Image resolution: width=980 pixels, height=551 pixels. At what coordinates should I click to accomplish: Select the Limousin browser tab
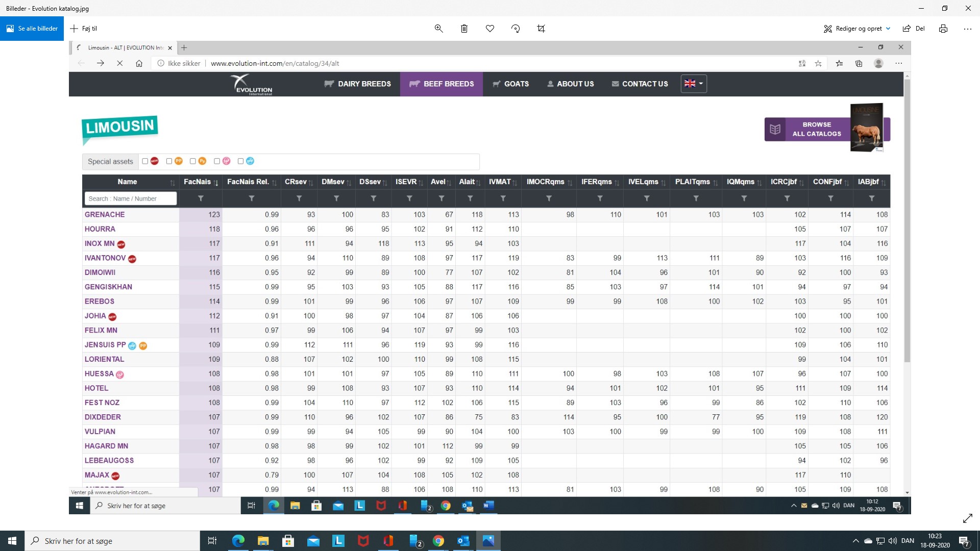point(124,48)
